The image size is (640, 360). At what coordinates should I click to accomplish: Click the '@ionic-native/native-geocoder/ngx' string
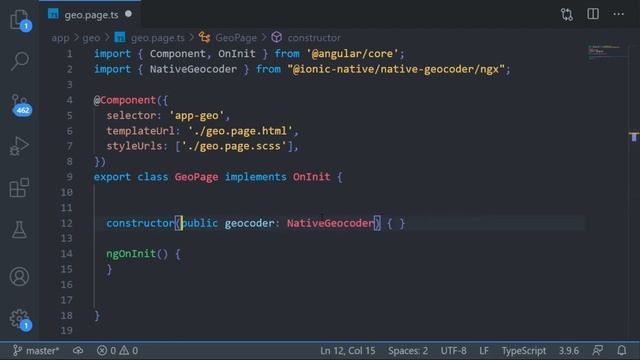coord(396,69)
